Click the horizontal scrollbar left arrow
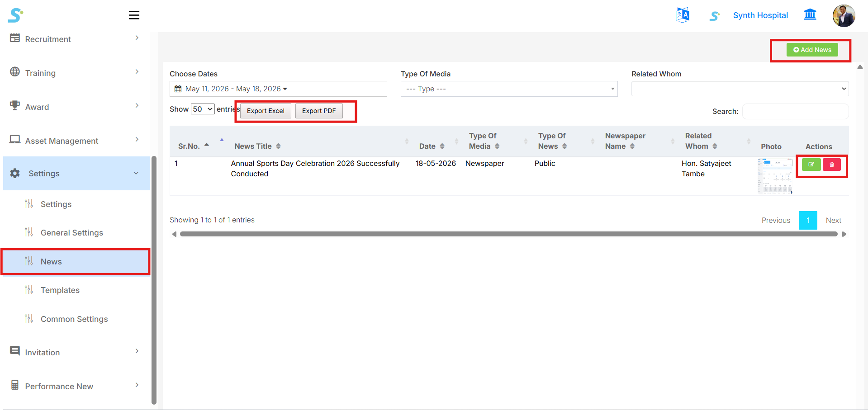Image resolution: width=868 pixels, height=410 pixels. pyautogui.click(x=174, y=234)
